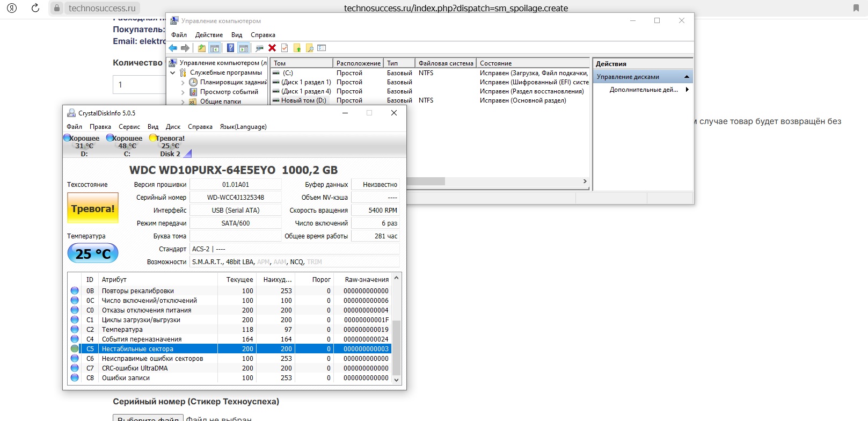
Task: Click the Connect/rescan disk toolbar icon
Action: click(260, 48)
